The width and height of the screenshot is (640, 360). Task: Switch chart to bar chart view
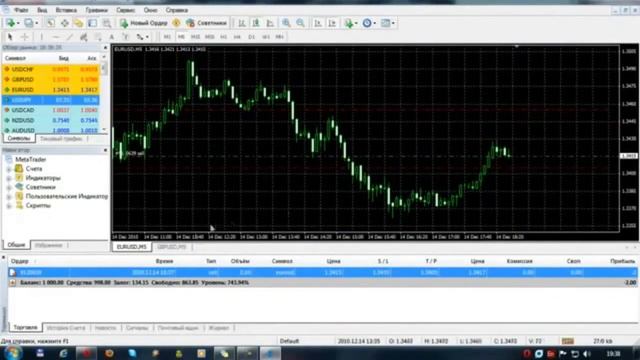click(x=242, y=23)
